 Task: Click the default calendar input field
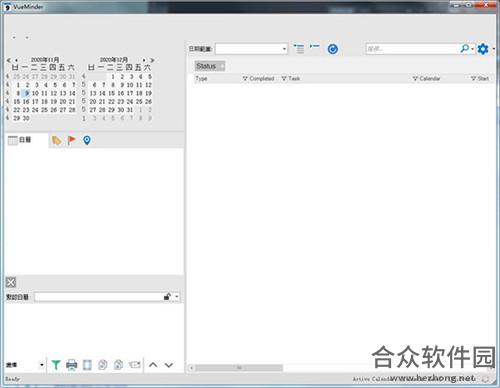(x=99, y=296)
